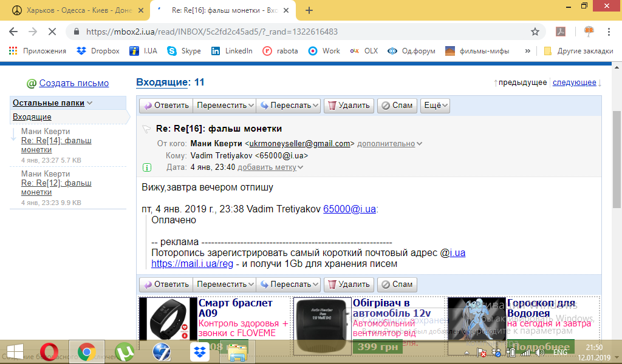Image resolution: width=622 pixels, height=364 pixels.
Task: Open the Re: Re[12]: фальш монетки message
Action: [x=56, y=187]
